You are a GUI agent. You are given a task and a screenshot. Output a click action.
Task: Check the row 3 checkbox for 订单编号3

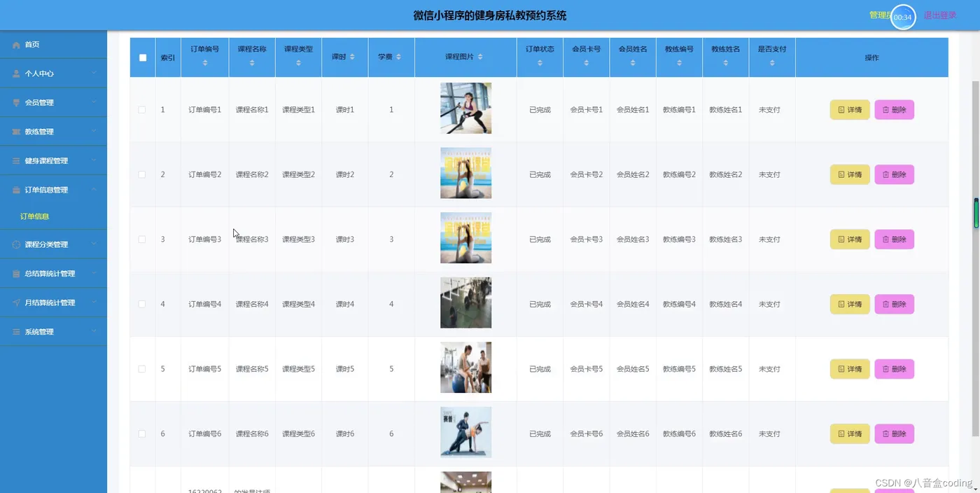point(142,239)
